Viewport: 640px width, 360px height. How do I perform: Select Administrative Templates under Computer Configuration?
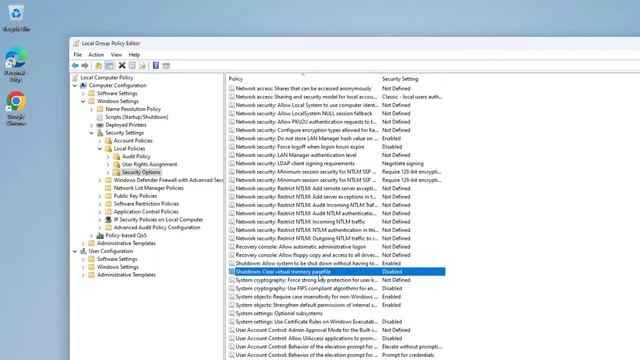point(126,243)
